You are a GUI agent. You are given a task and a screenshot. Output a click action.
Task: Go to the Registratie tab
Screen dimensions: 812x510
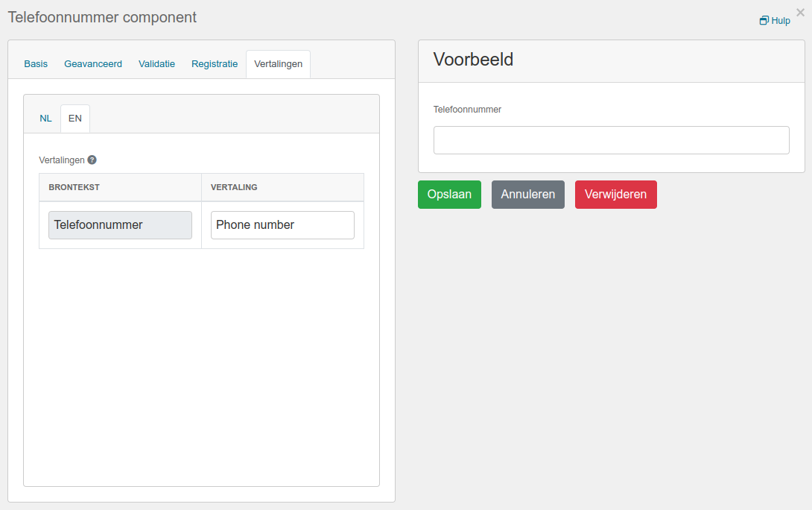coord(215,64)
